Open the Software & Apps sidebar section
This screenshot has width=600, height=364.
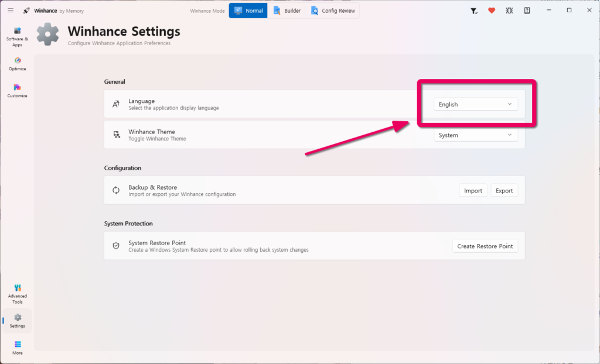tap(17, 37)
